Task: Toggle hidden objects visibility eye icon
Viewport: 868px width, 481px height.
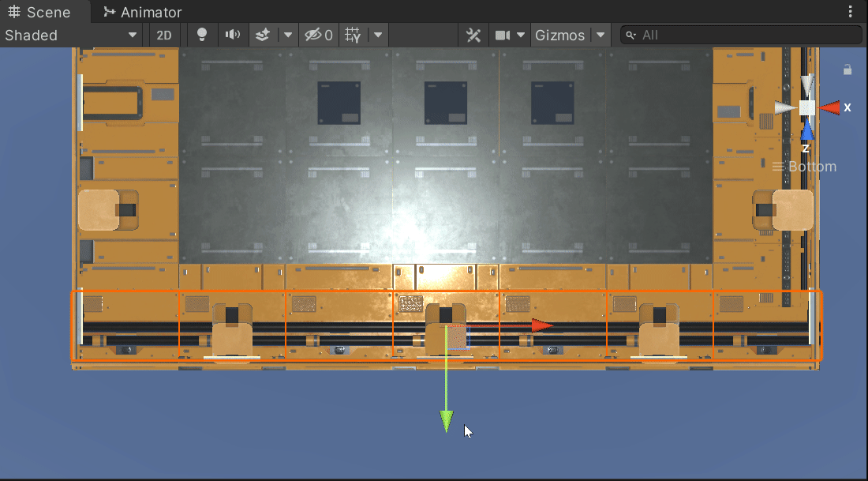Action: click(x=319, y=35)
